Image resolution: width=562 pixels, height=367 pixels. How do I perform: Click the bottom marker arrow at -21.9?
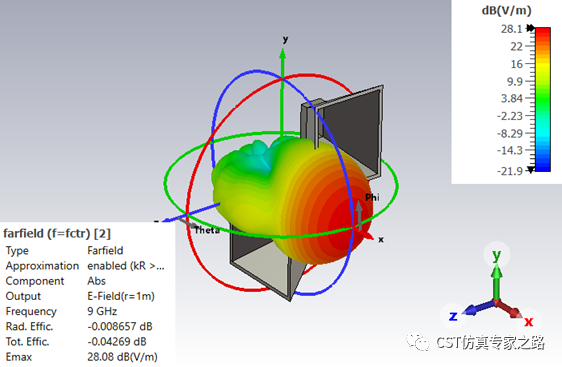pos(530,170)
